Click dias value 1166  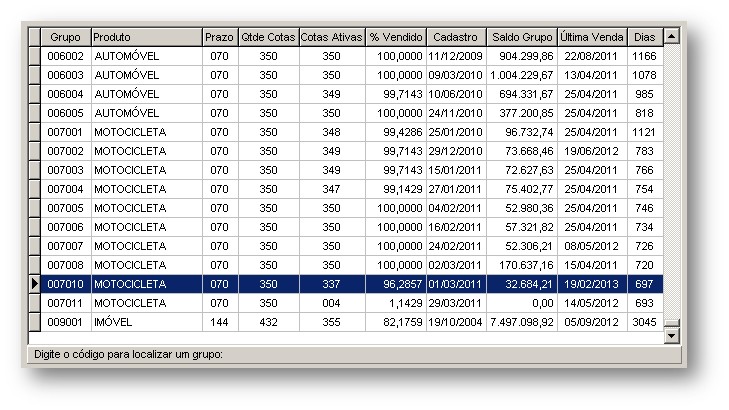click(x=645, y=56)
